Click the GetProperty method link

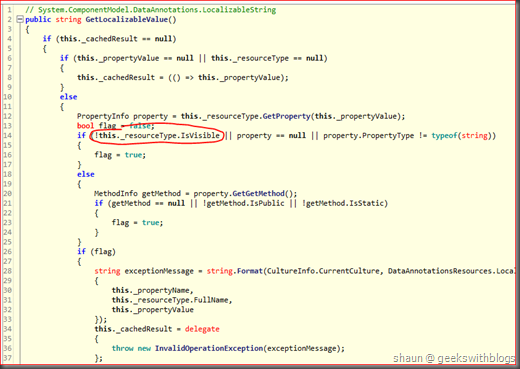(x=286, y=116)
